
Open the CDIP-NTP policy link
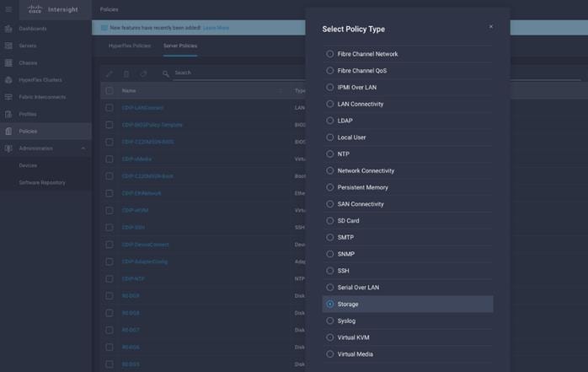[133, 279]
